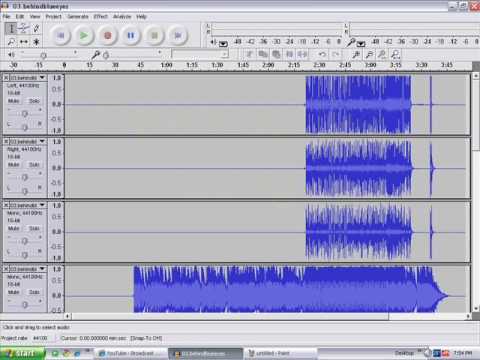The width and height of the screenshot is (480, 360).
Task: Select the Selection (I-beam) tool
Action: (11, 28)
